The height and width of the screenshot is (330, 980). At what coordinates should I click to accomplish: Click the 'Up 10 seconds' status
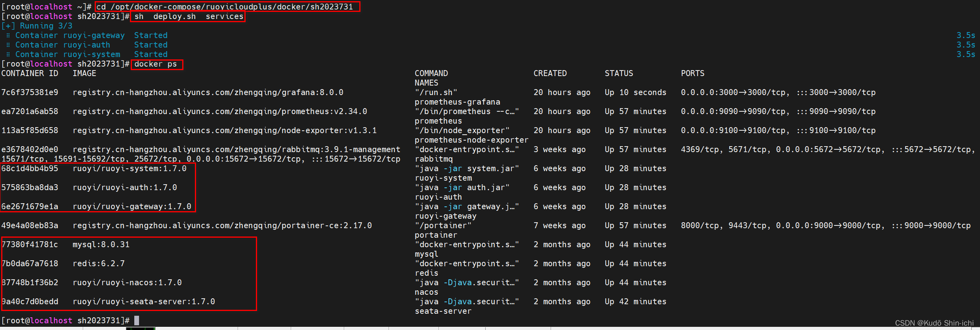tap(635, 92)
